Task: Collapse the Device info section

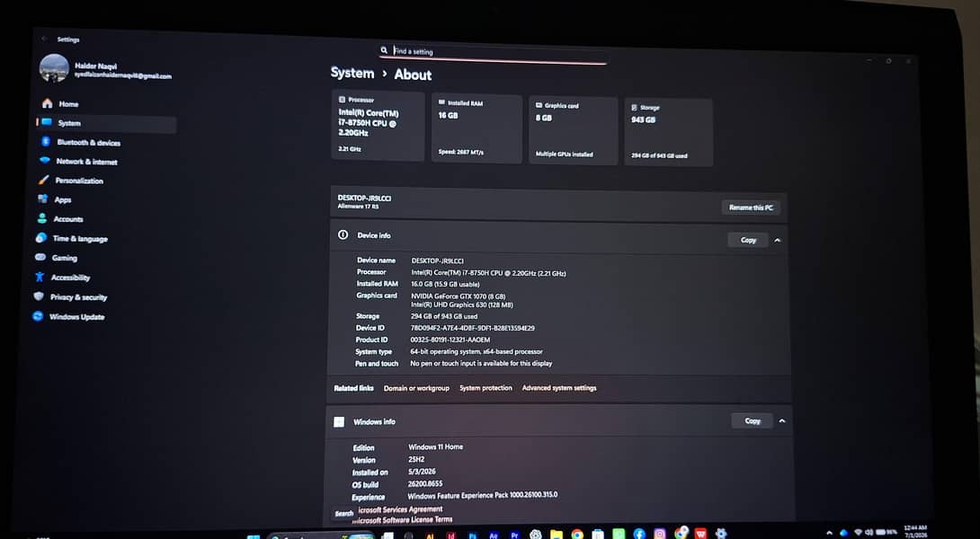Action: [x=778, y=241]
